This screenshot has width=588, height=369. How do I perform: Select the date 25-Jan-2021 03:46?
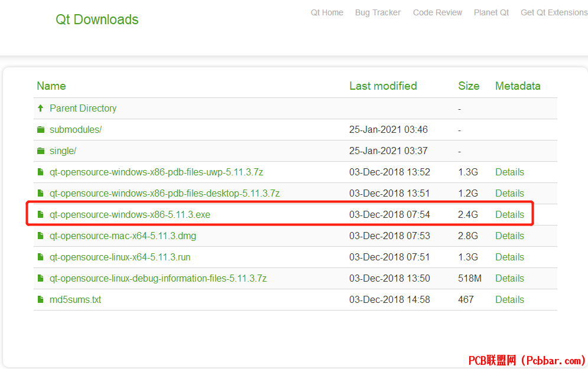[x=388, y=130]
